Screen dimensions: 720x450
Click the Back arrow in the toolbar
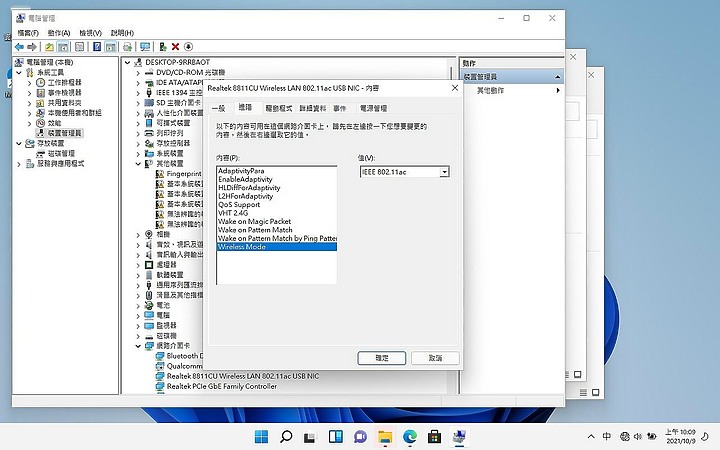(x=19, y=47)
